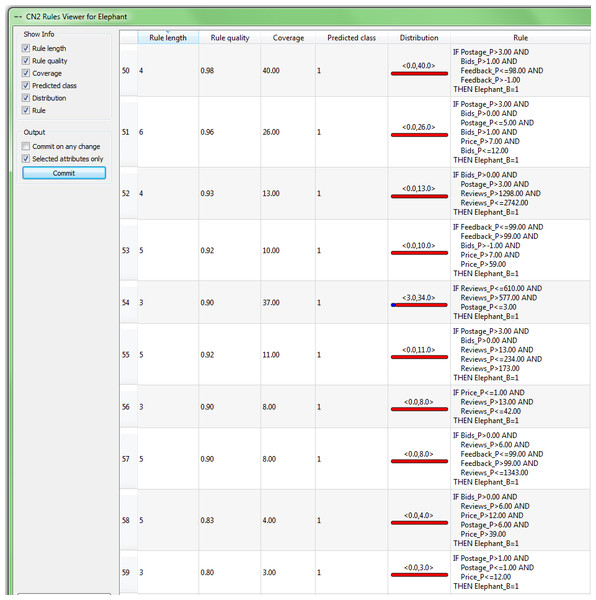Click coverage cell 3.00
This screenshot has height=600, width=596.
[288, 572]
